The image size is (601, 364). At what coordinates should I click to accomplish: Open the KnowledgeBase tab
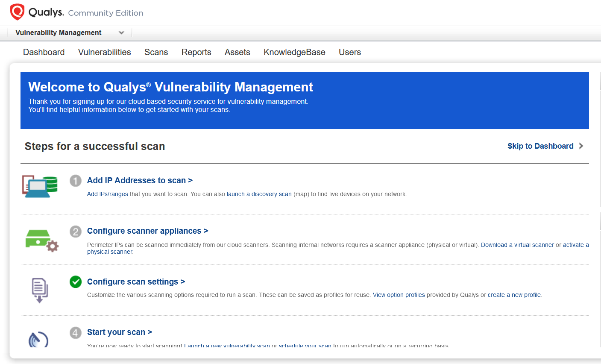pyautogui.click(x=295, y=52)
